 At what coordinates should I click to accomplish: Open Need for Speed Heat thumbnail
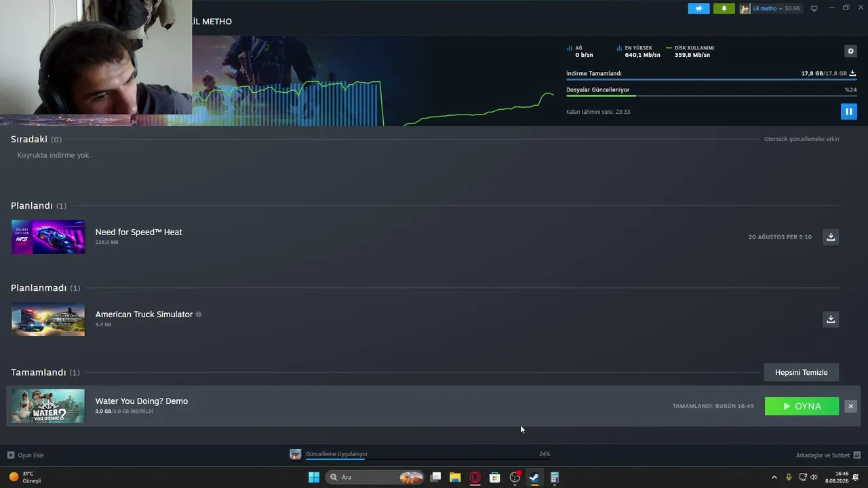click(x=48, y=237)
